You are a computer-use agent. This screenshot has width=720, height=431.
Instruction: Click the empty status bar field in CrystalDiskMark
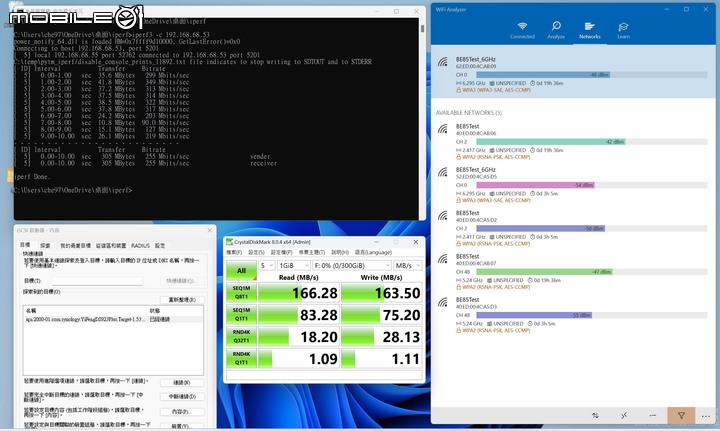click(x=324, y=375)
